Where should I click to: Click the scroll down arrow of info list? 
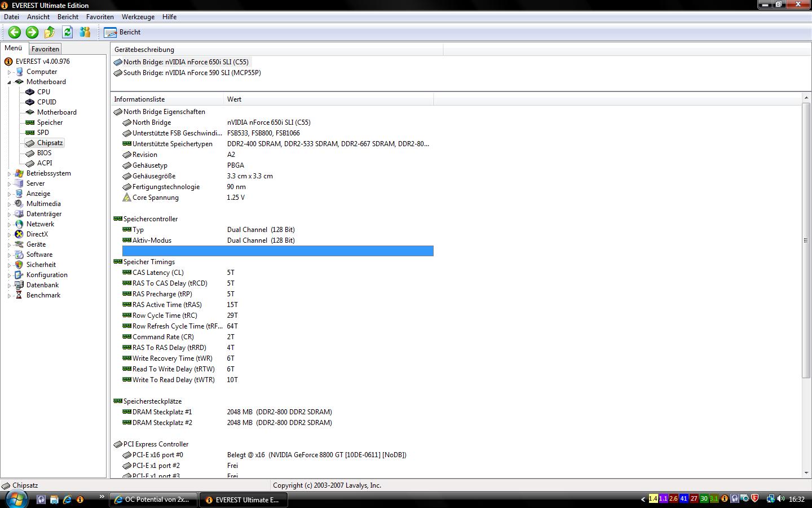point(806,473)
